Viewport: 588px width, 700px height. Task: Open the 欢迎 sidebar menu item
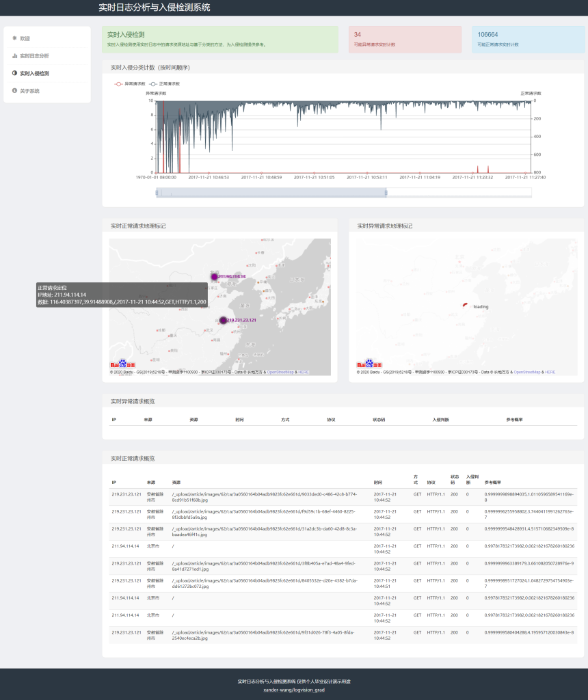click(x=25, y=38)
